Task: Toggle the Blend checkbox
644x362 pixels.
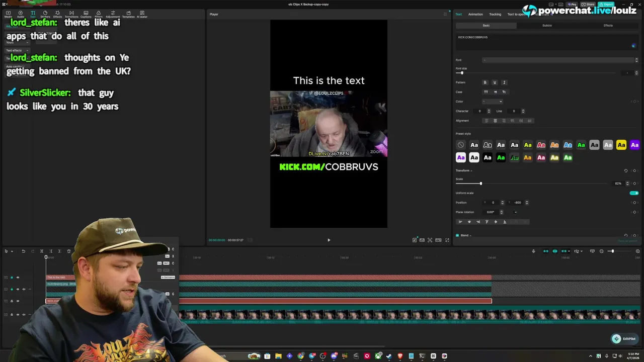Action: click(457, 235)
